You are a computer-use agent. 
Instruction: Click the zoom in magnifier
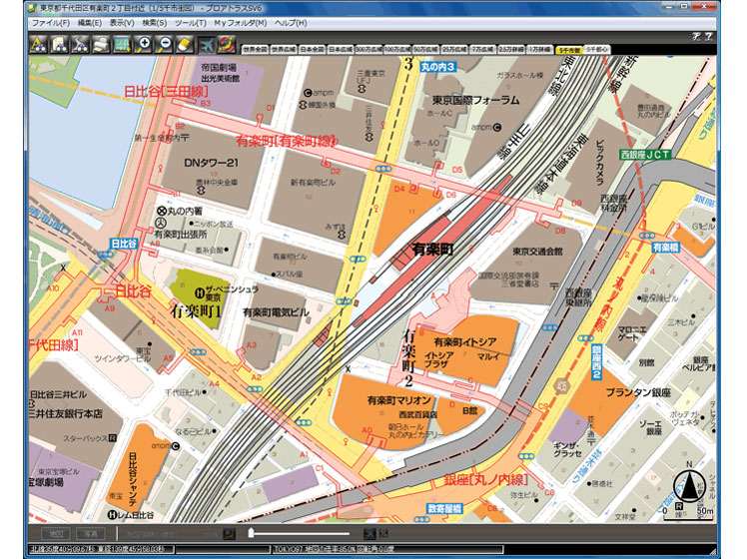point(143,44)
